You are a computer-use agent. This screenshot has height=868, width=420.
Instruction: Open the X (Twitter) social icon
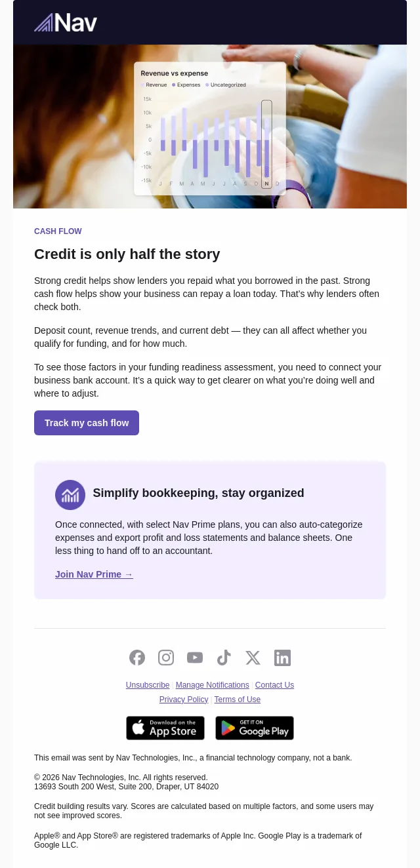click(x=253, y=658)
